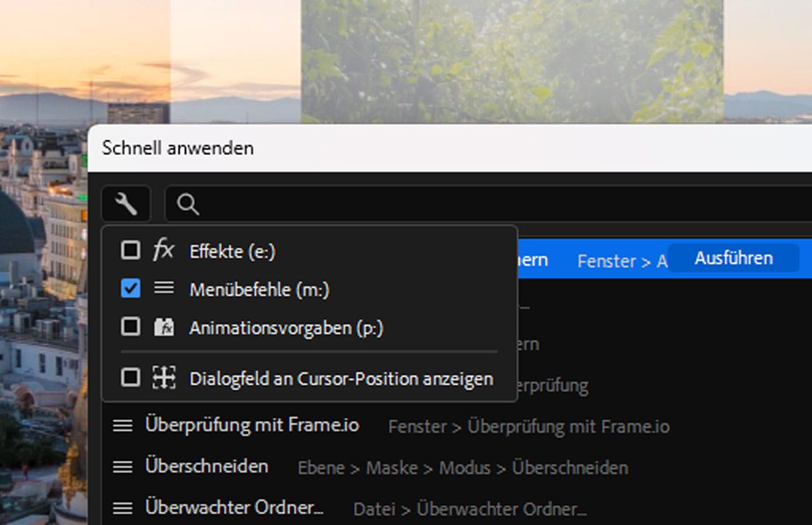
Task: Click the menu icon left of Überprüfung mit Frame.io
Action: (x=122, y=426)
